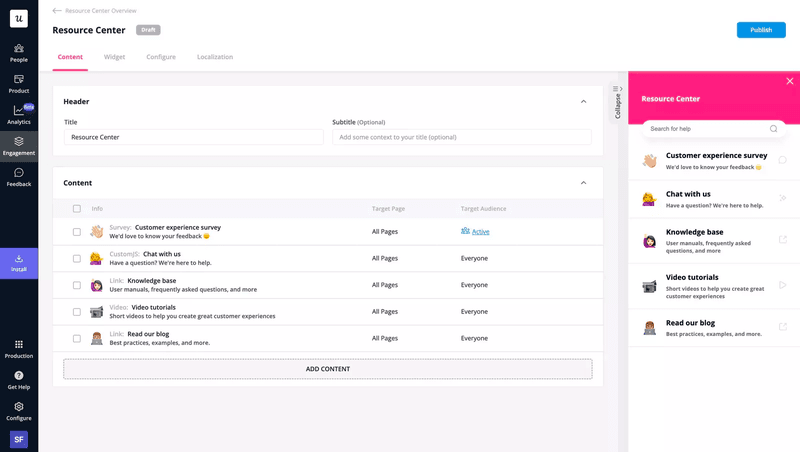Open the Active audience link
800x452 pixels.
point(480,232)
